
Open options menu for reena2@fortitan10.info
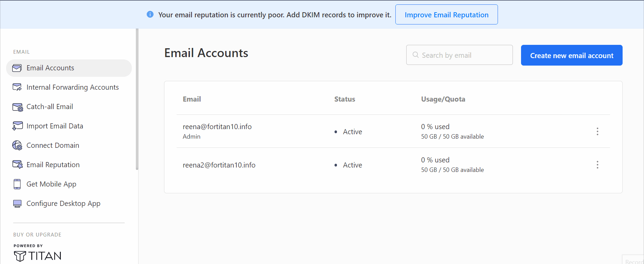(x=597, y=165)
